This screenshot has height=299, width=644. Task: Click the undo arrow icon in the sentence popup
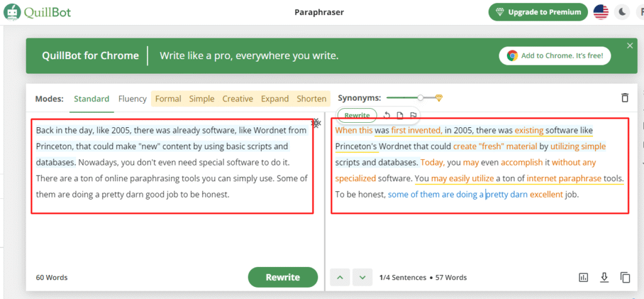point(387,116)
